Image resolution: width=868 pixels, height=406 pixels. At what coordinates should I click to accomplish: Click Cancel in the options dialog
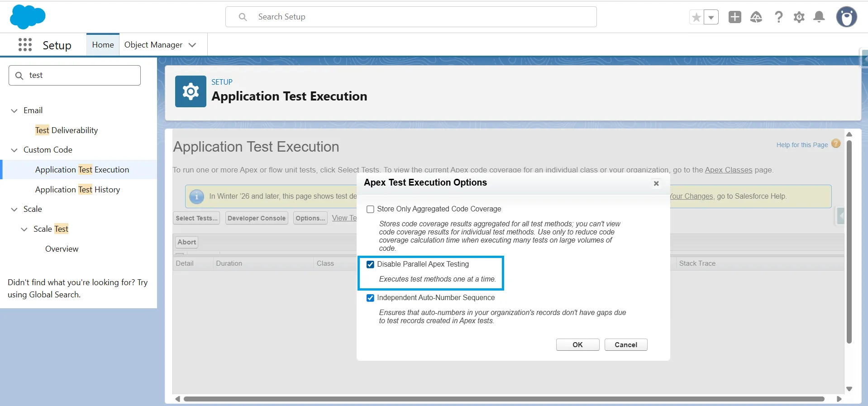pyautogui.click(x=626, y=345)
